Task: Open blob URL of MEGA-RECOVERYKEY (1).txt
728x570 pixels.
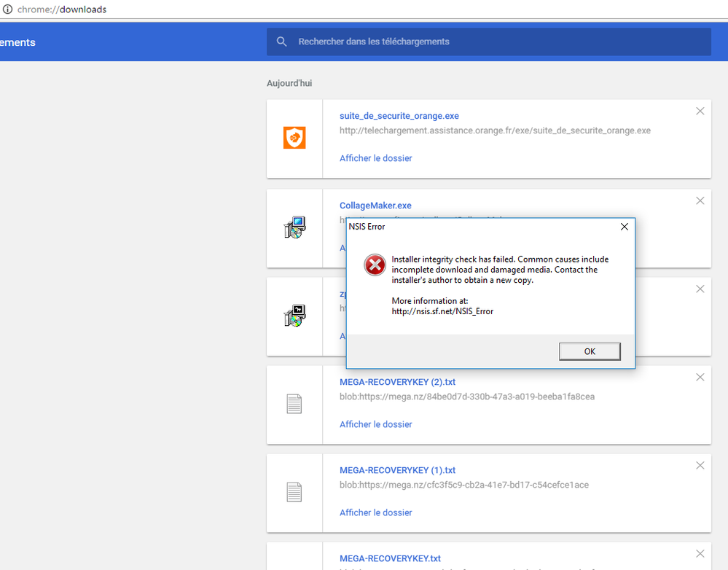Action: (x=464, y=485)
